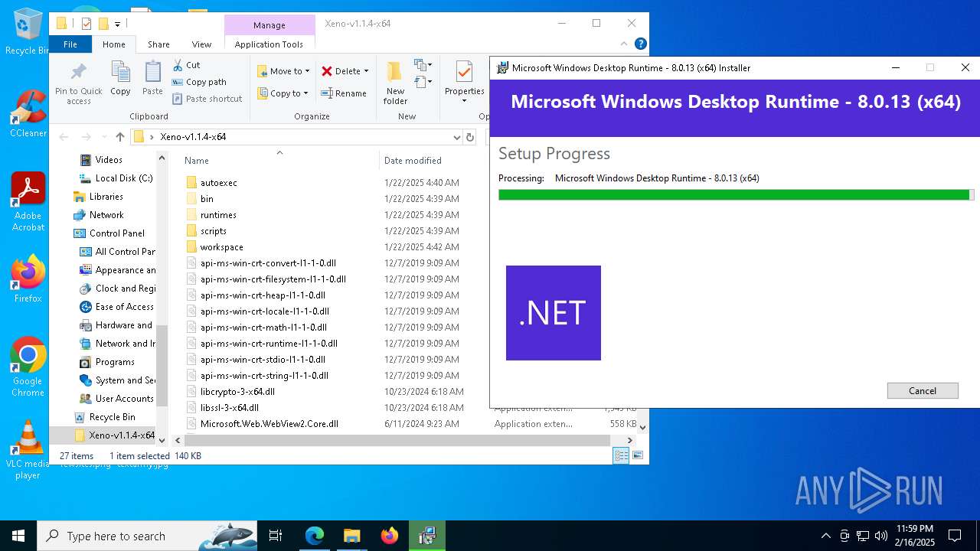
Task: Switch to the Home ribbon tab
Action: 114,44
